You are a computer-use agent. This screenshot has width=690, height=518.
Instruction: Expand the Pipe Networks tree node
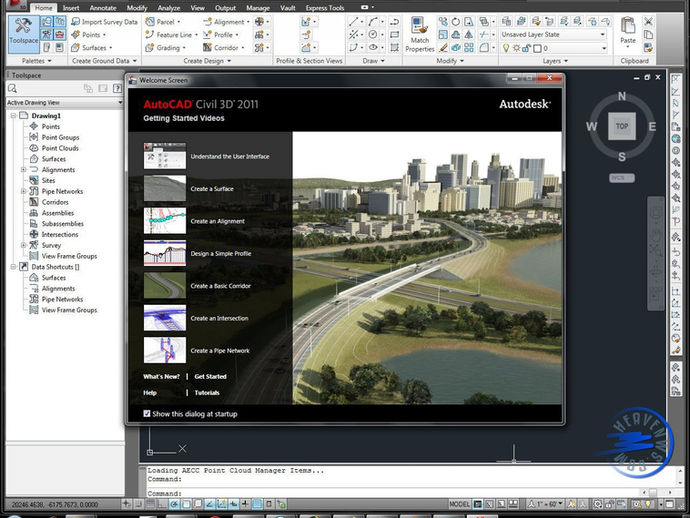coord(23,191)
